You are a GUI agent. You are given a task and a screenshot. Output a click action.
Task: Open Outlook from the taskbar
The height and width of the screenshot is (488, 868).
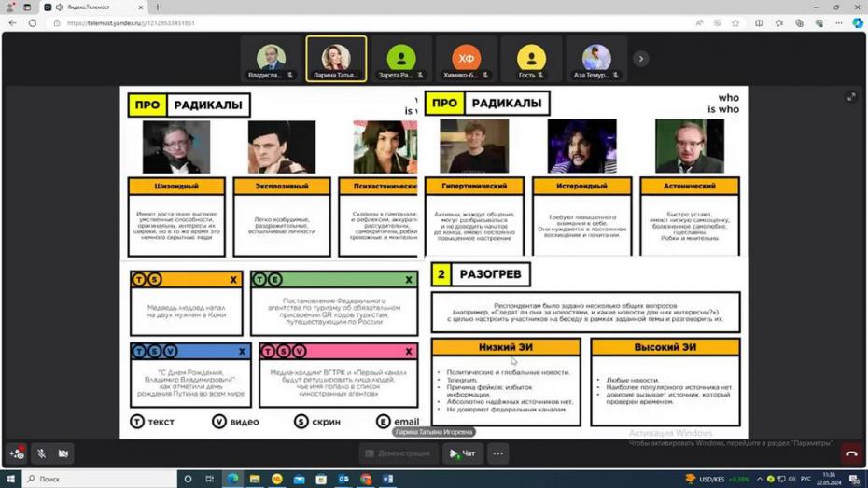[343, 479]
